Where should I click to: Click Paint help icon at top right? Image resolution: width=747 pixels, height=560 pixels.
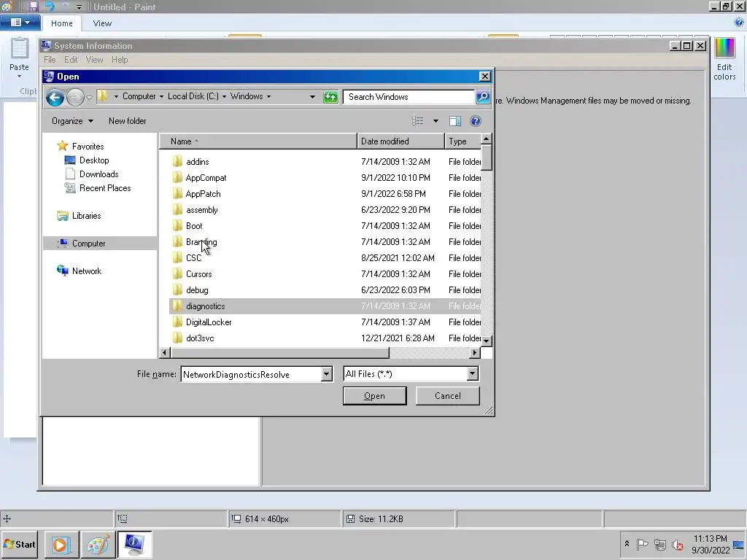coord(739,23)
